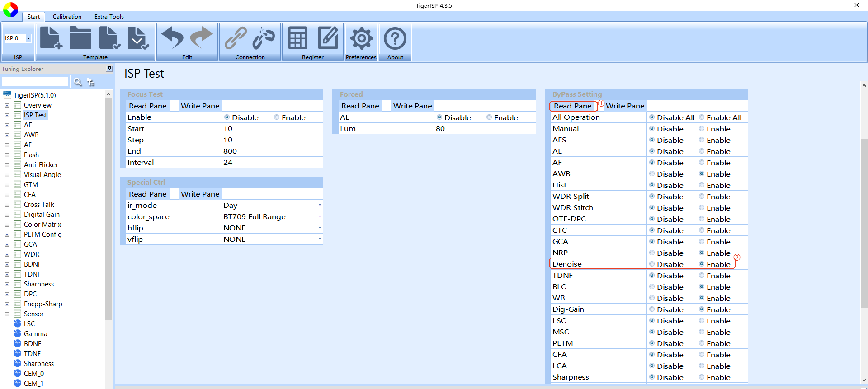Click the new template icon with plus
Viewport: 868px width, 389px height.
(51, 38)
